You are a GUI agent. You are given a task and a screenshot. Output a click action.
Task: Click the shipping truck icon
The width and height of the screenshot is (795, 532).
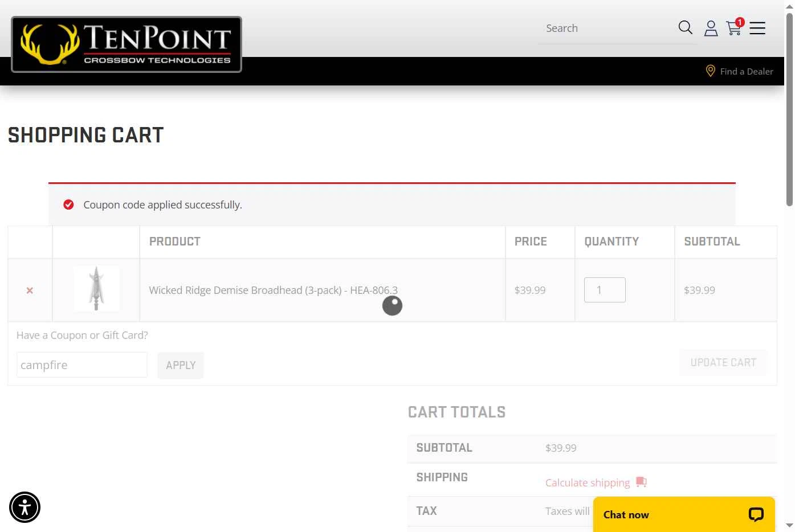coord(641,482)
